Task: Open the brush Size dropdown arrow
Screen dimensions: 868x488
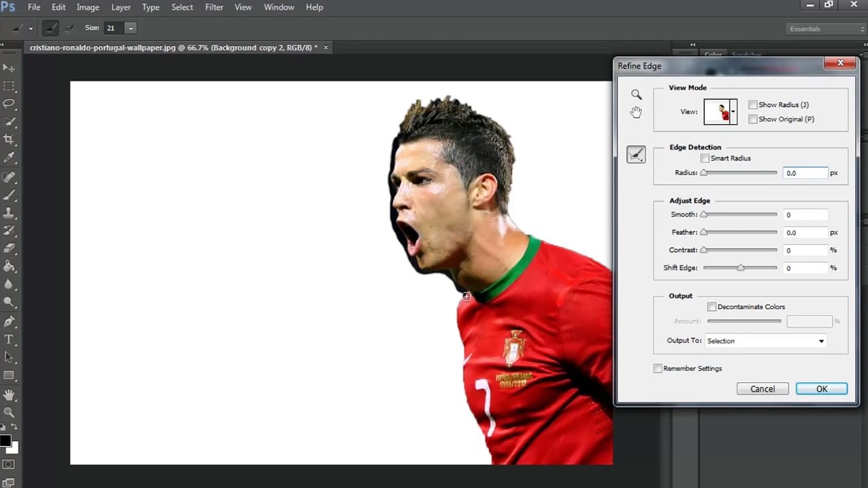Action: click(x=131, y=28)
